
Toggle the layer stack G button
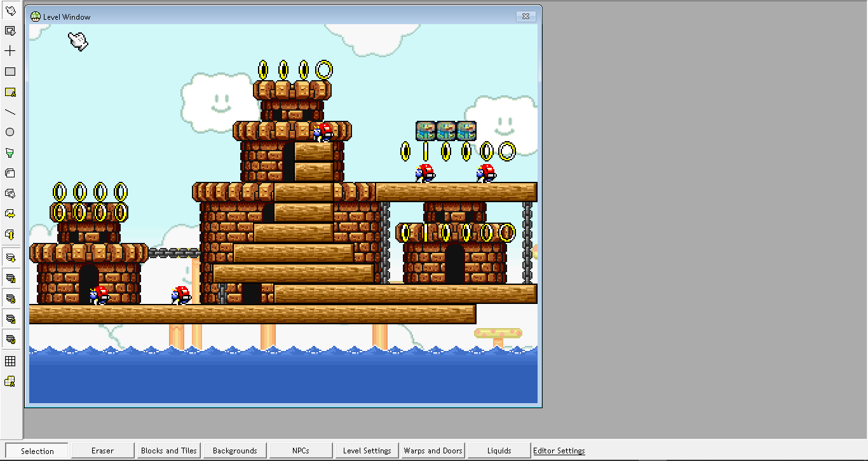[x=10, y=319]
